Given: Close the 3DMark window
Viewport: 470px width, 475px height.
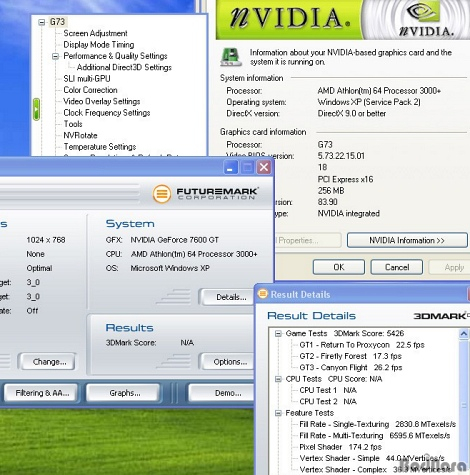Looking at the screenshot, I should pyautogui.click(x=264, y=167).
